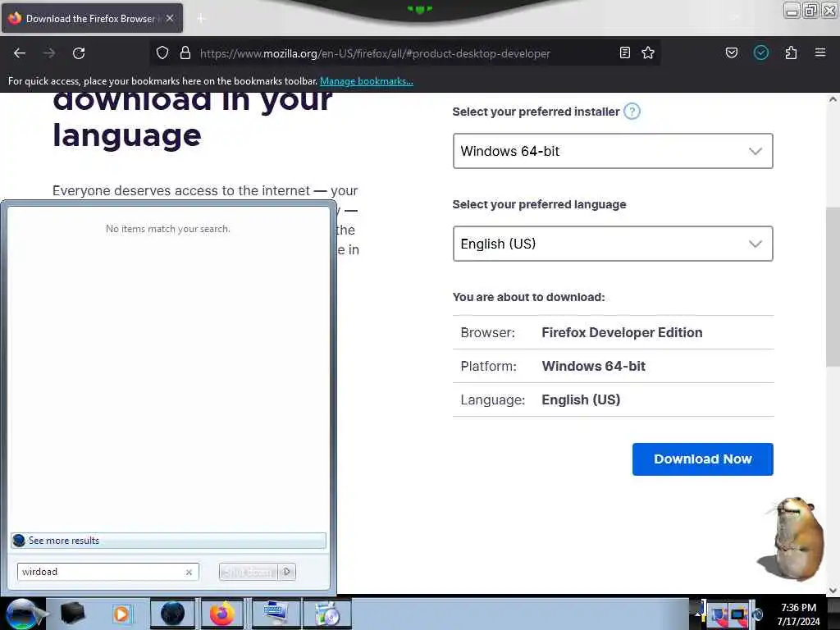Open the clock showing 7:36 PM

[798, 614]
